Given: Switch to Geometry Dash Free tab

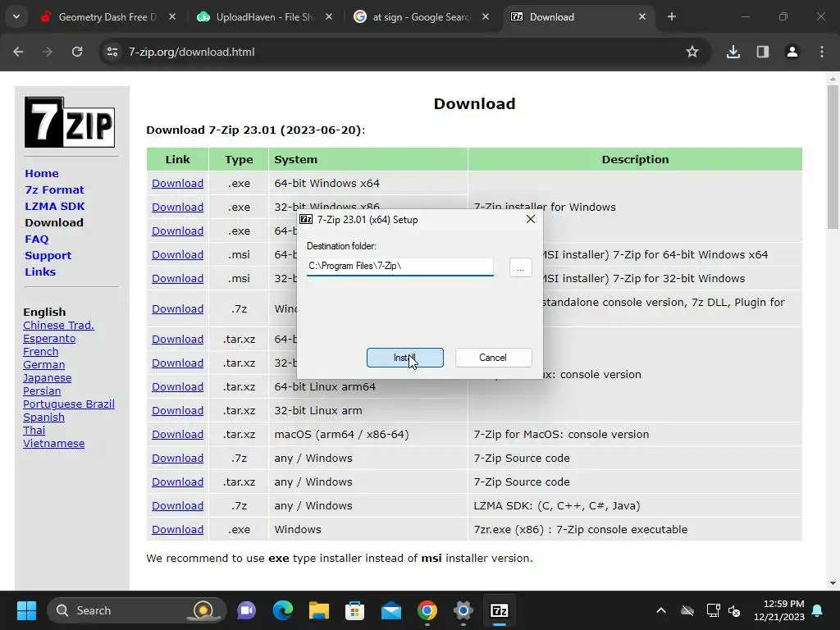Looking at the screenshot, I should point(107,17).
